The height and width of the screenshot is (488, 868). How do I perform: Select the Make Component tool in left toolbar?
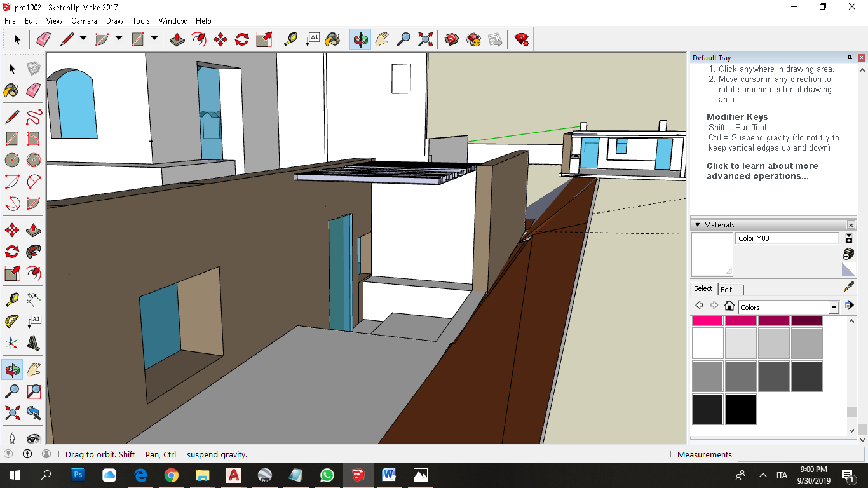(x=34, y=69)
